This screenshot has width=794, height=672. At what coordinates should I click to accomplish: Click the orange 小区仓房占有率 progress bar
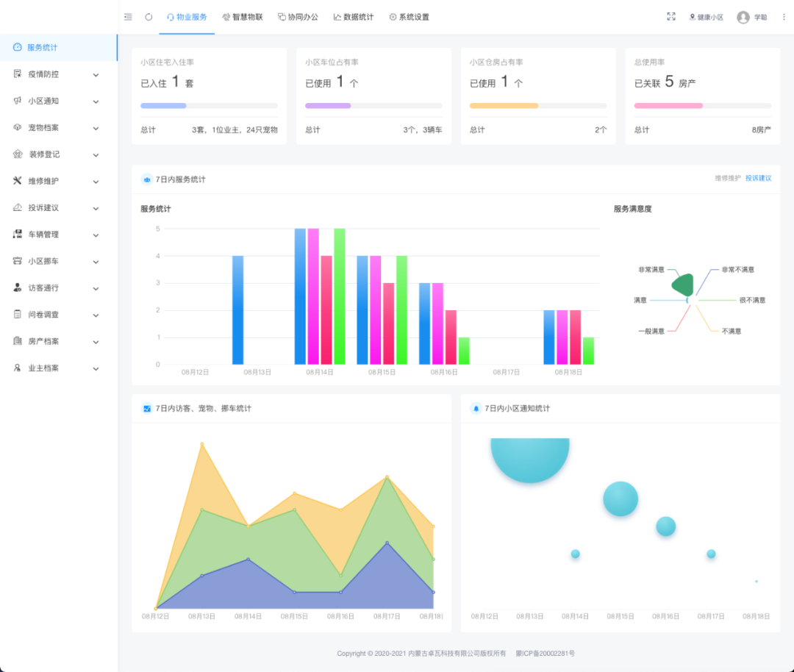(504, 106)
